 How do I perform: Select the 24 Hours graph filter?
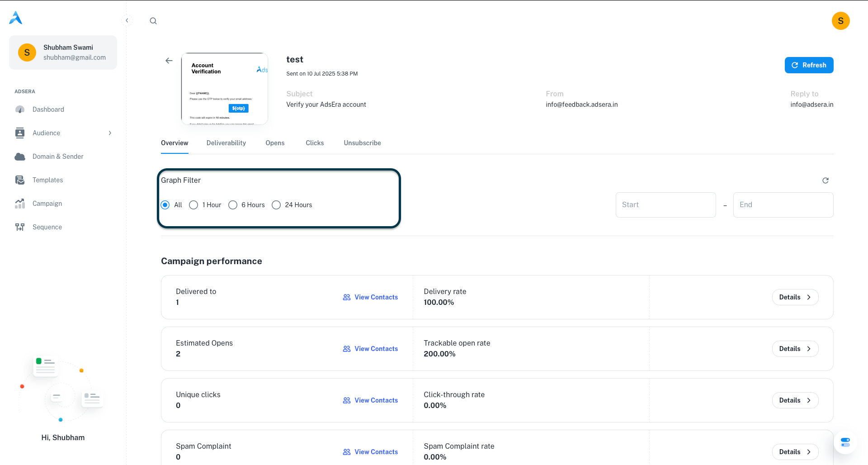(276, 205)
